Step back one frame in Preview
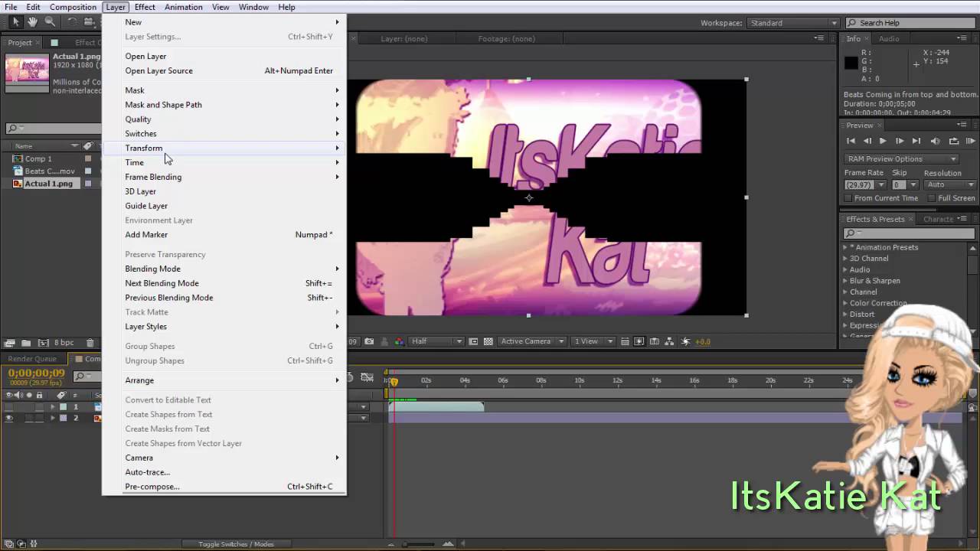The width and height of the screenshot is (980, 551). [x=867, y=141]
